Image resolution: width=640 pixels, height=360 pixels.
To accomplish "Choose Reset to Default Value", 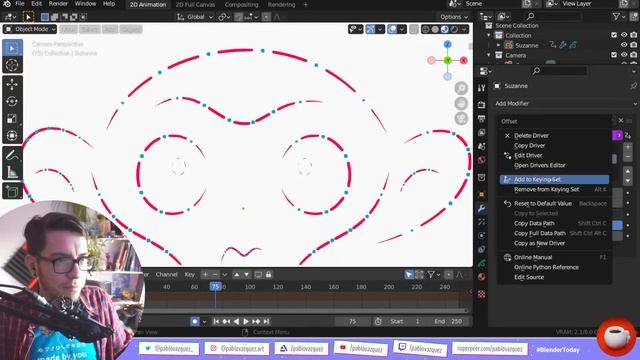I will [x=554, y=203].
